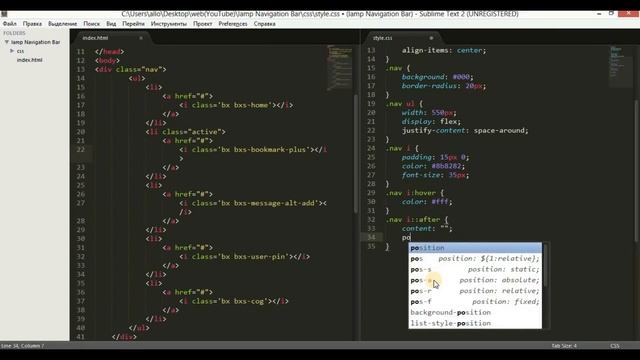Open Tab Size setting in status bar
The image size is (640, 360).
pos(564,346)
